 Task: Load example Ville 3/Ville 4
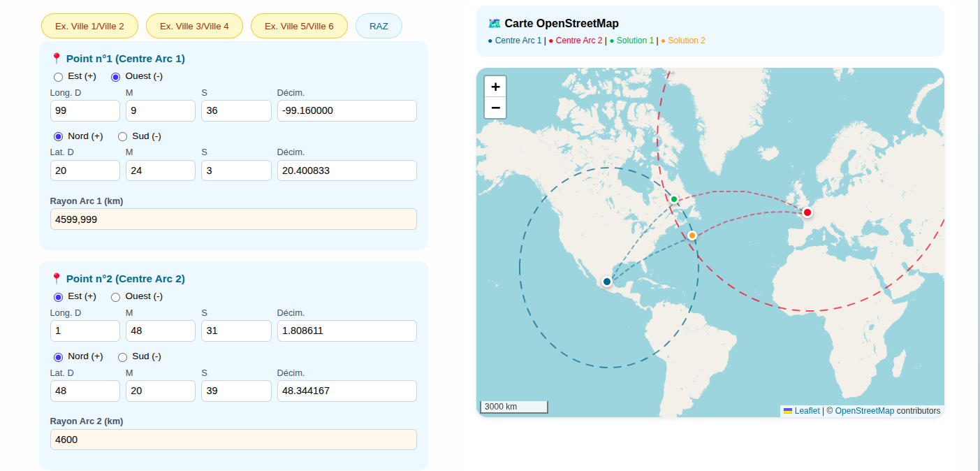click(194, 26)
